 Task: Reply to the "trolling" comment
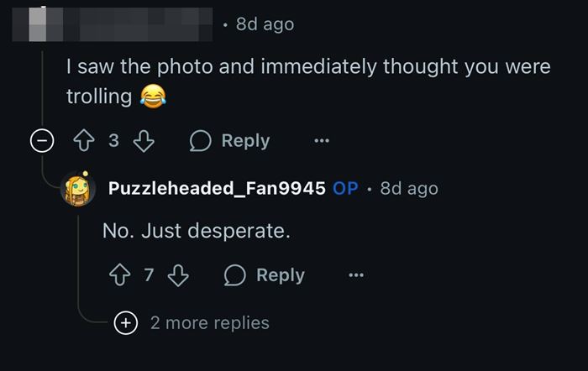(x=229, y=140)
